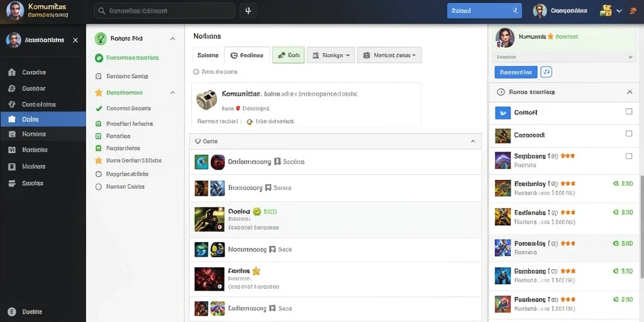Click the plus icon next to search bar
Viewport: 644px width, 322px height.
point(248,11)
